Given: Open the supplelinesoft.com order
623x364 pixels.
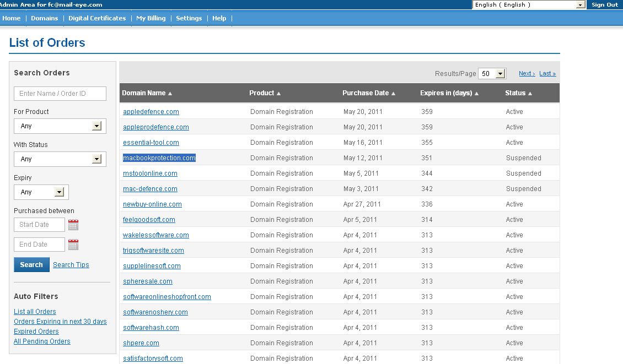Looking at the screenshot, I should click(152, 267).
